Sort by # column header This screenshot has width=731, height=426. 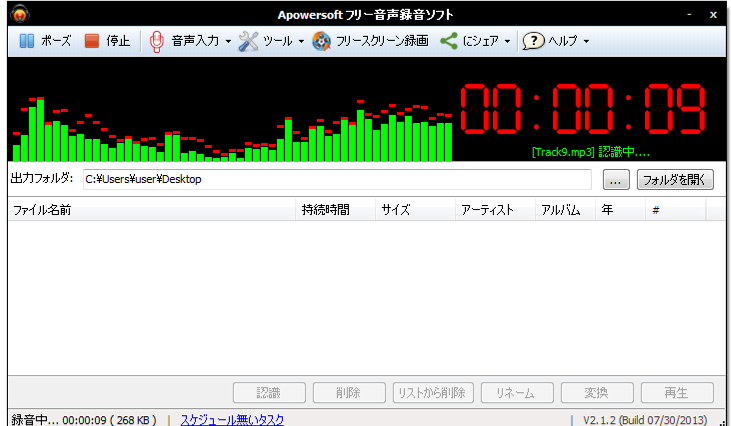coord(676,210)
